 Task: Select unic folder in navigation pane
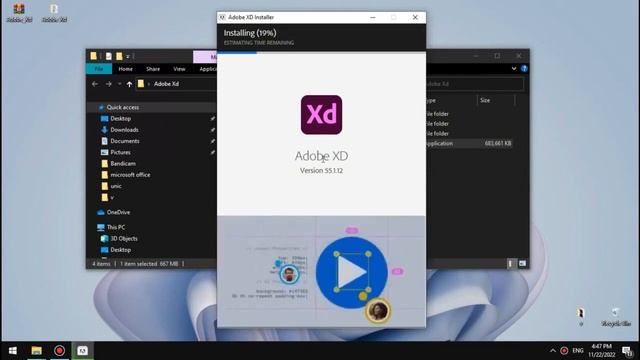coord(116,186)
